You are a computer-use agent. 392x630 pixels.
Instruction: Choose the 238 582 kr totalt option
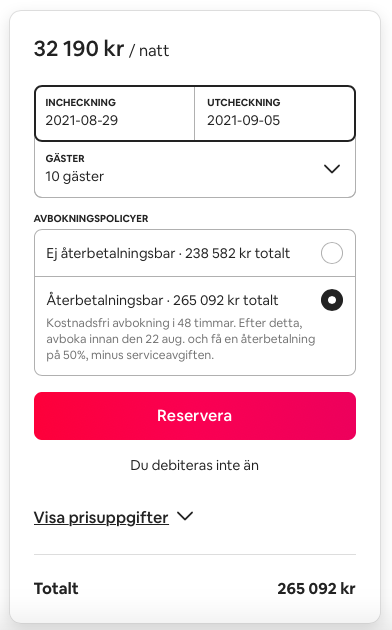tap(195, 253)
